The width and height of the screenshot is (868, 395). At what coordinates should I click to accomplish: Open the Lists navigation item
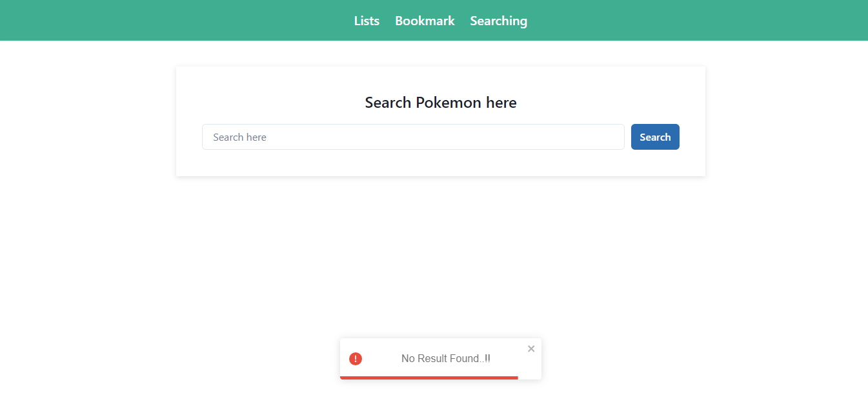click(367, 21)
